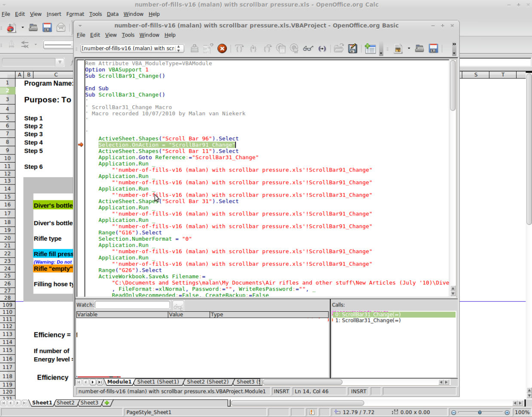Open the dropdown arrow beside the macro document icon
Image resolution: width=532 pixels, height=417 pixels.
pyautogui.click(x=409, y=49)
